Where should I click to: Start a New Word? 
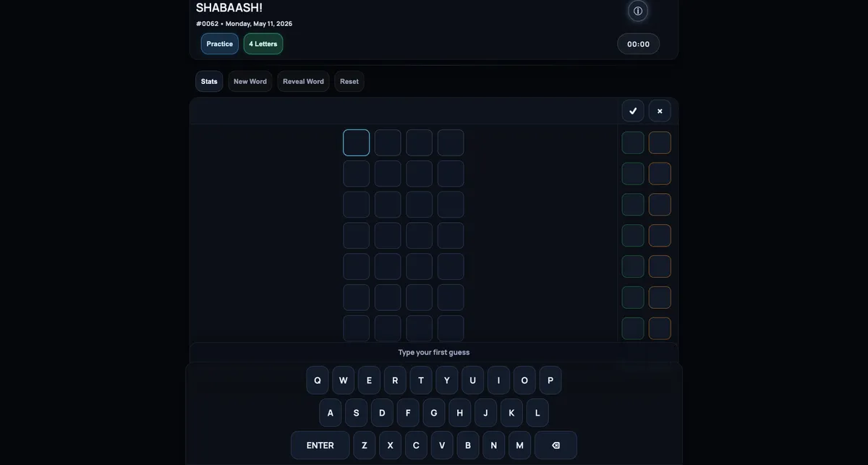coord(250,81)
